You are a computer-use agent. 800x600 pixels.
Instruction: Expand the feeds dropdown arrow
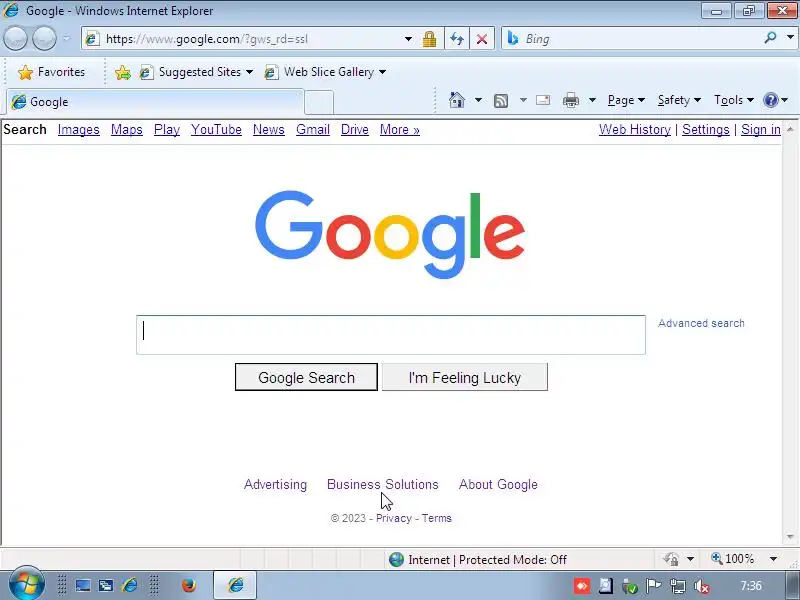point(523,100)
